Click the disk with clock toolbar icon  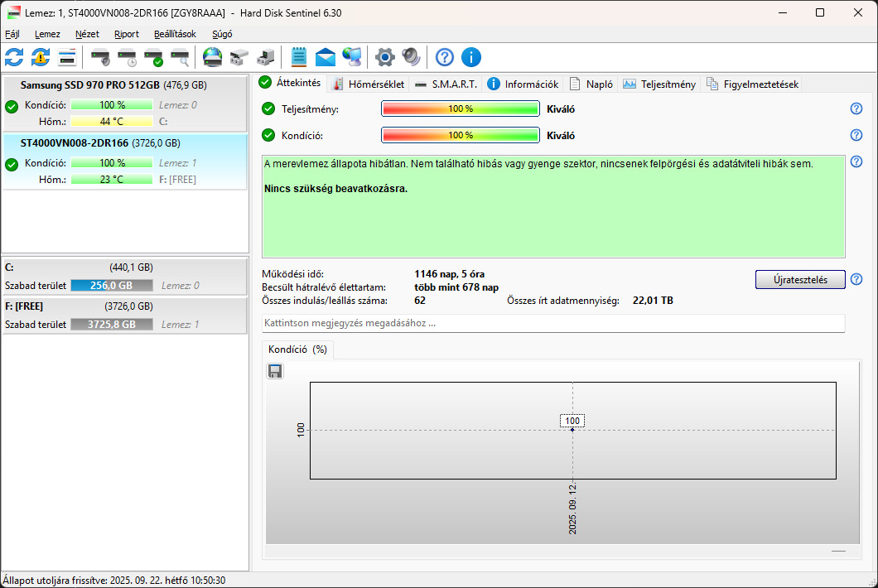(x=127, y=57)
